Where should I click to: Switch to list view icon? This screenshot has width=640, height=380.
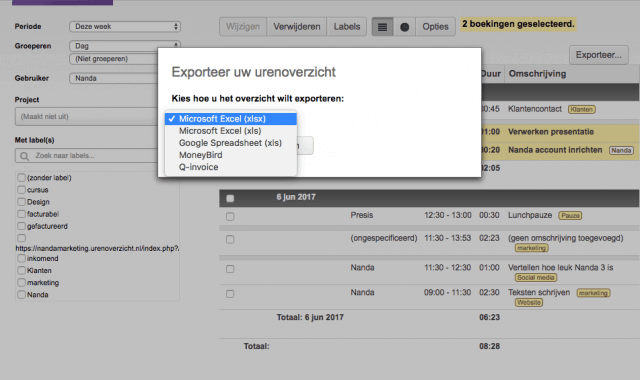point(382,27)
